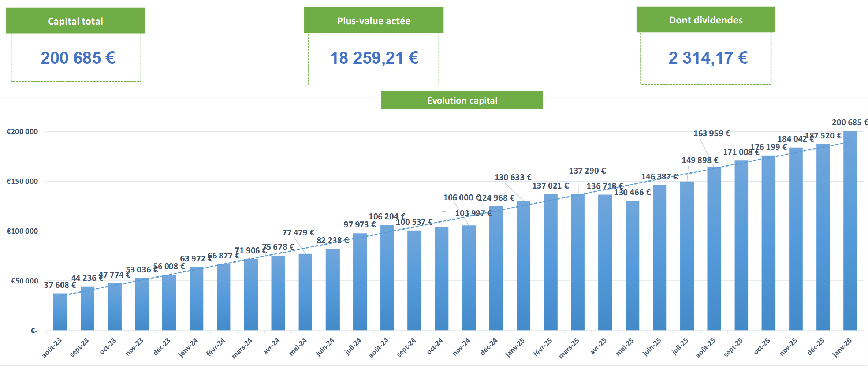Viewport: 868px width, 376px height.
Task: Select the juil-24 chart bar
Action: point(360,282)
